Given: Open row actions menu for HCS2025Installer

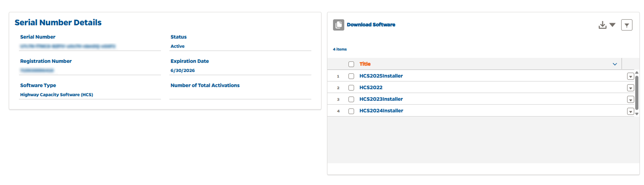Looking at the screenshot, I should pyautogui.click(x=630, y=76).
